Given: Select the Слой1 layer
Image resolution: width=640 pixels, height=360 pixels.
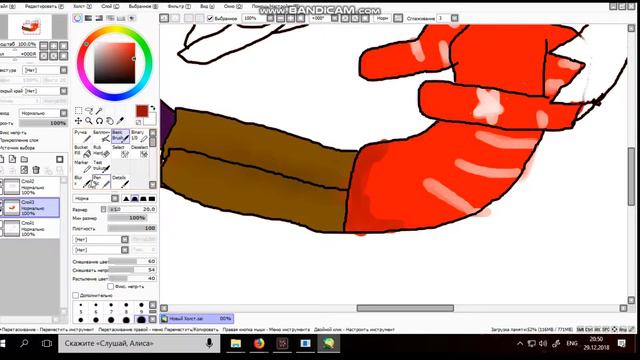Looking at the screenshot, I should 31,229.
